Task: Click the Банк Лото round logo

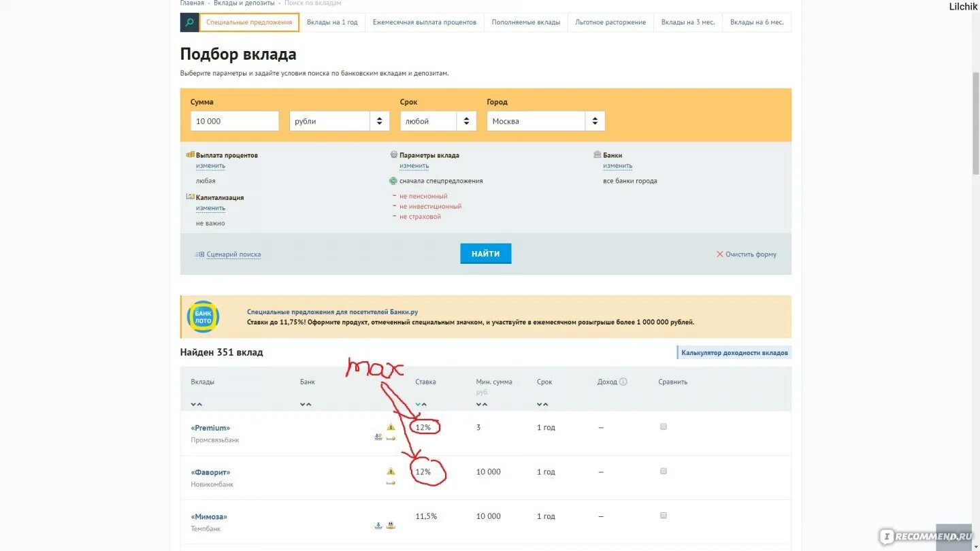Action: 203,316
